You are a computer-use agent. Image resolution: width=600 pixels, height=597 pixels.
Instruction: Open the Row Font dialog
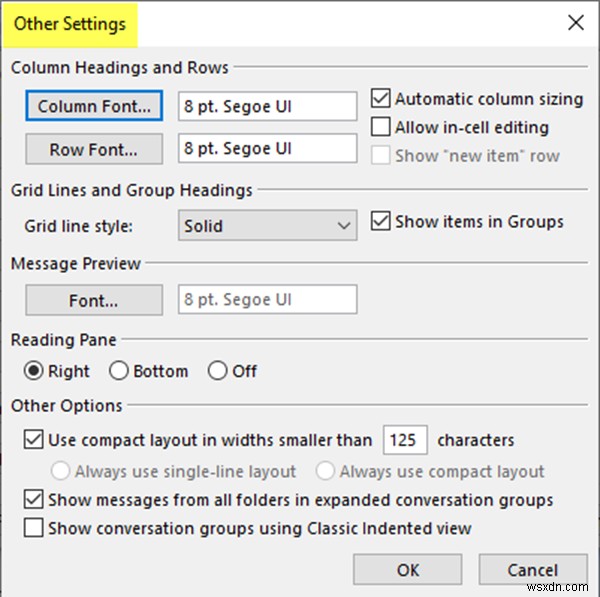(x=94, y=149)
